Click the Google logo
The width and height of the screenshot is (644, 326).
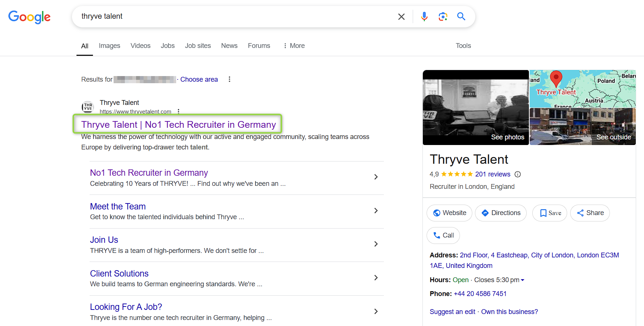coord(30,17)
